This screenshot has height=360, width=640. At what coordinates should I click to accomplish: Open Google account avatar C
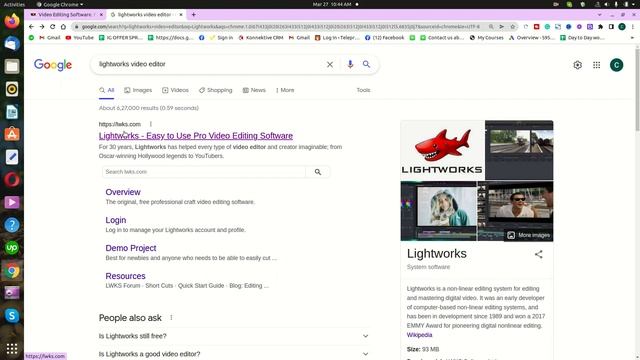(x=616, y=65)
